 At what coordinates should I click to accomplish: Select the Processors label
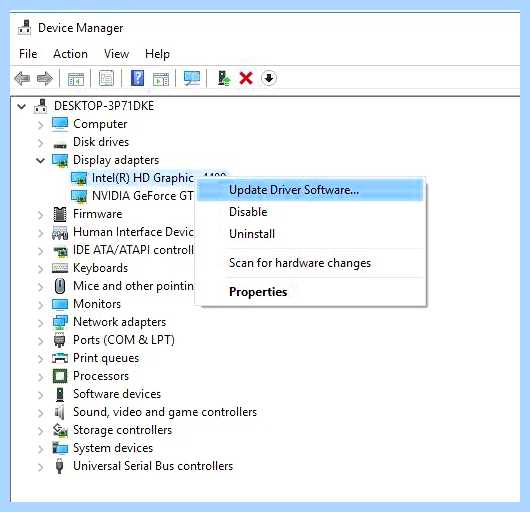(x=101, y=376)
